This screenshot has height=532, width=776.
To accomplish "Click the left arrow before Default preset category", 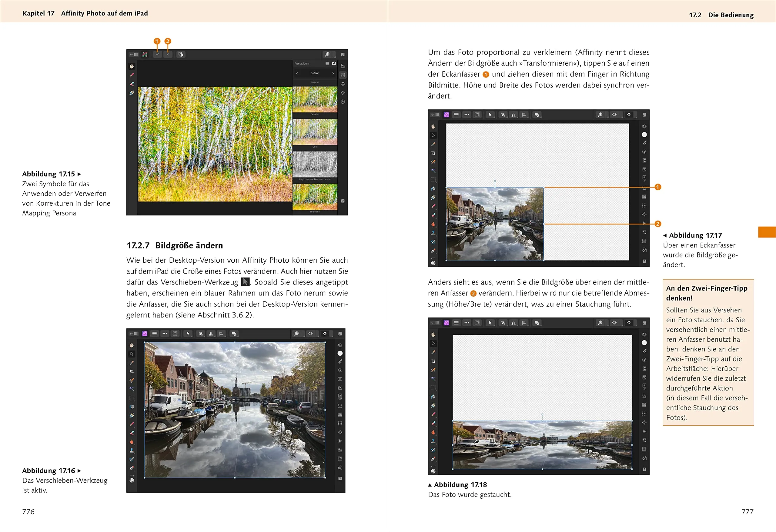I will (x=297, y=73).
